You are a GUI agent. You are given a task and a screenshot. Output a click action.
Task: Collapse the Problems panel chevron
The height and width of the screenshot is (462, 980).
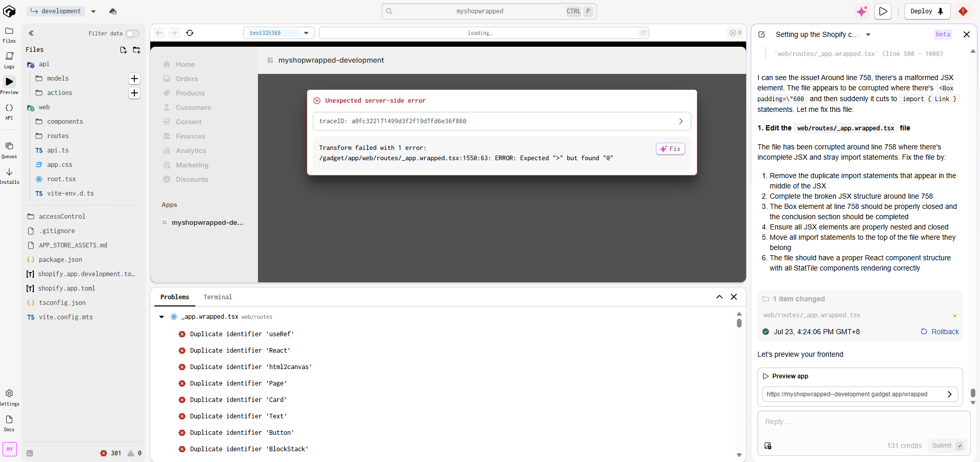tap(719, 297)
